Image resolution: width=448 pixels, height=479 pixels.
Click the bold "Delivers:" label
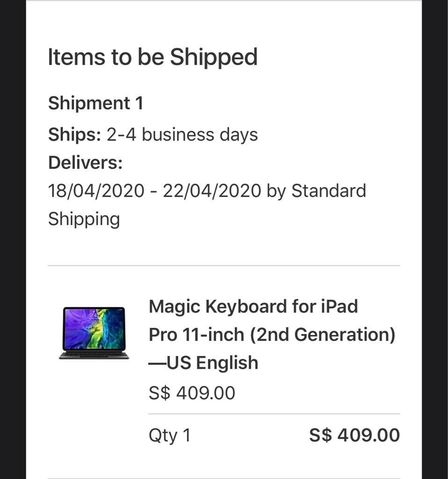pos(85,163)
